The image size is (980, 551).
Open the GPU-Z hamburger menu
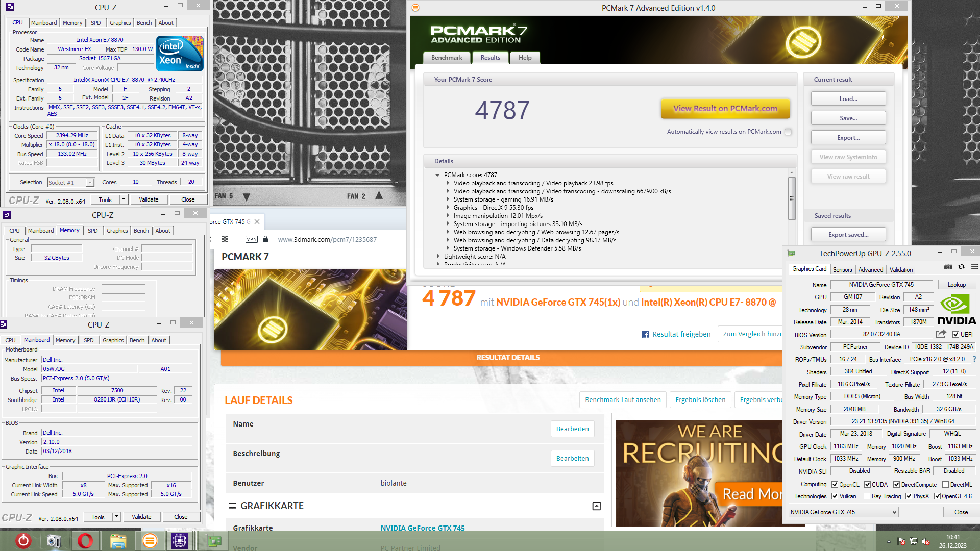coord(974,267)
